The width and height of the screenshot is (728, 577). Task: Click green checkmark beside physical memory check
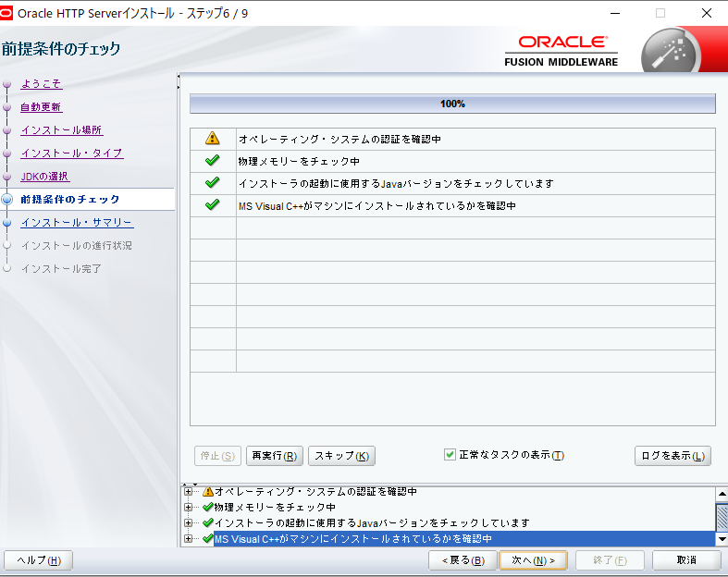coord(213,161)
